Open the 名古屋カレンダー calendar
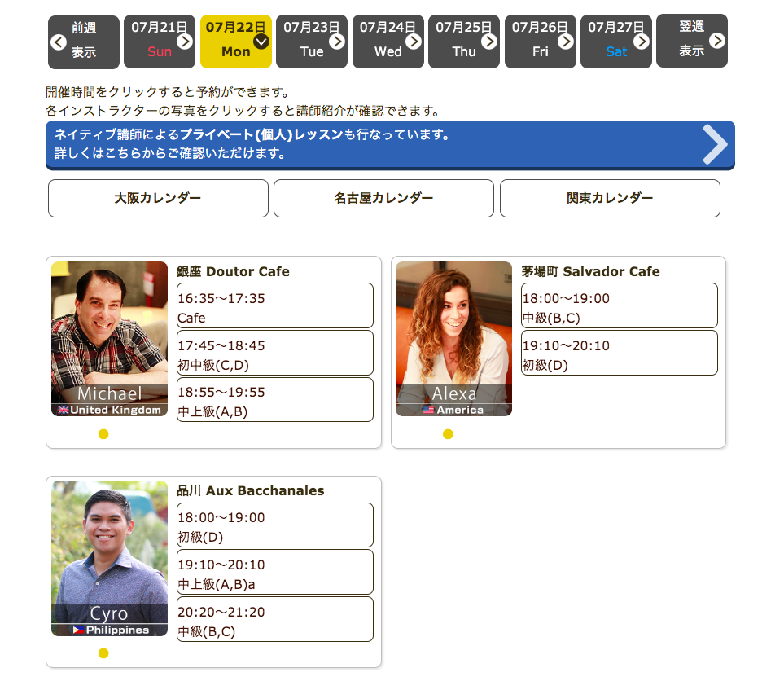 click(383, 198)
